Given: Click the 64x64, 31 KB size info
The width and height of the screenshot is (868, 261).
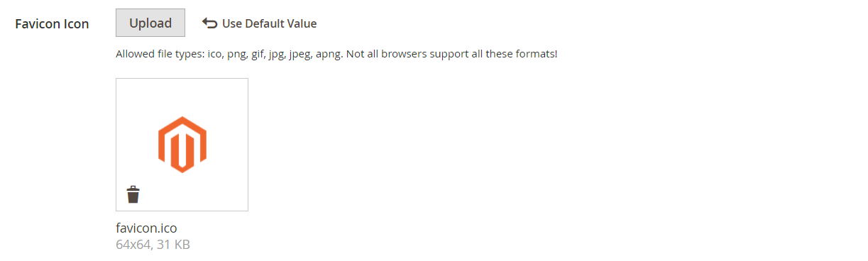Looking at the screenshot, I should pos(153,245).
